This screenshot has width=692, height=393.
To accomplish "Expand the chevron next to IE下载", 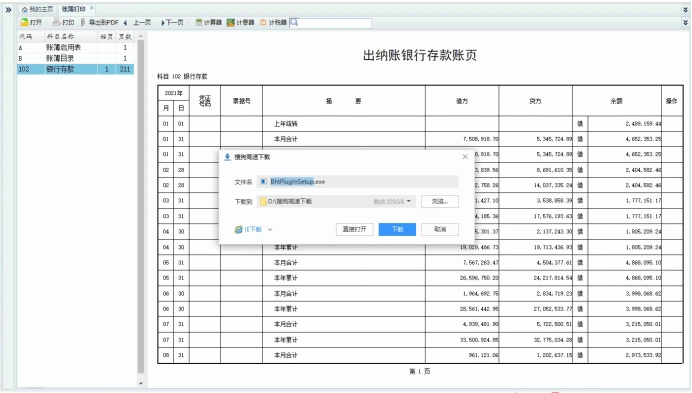I will coord(270,230).
